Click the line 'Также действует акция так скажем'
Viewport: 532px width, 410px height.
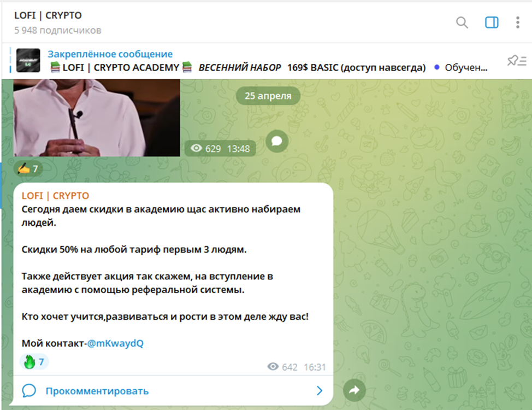pyautogui.click(x=107, y=277)
